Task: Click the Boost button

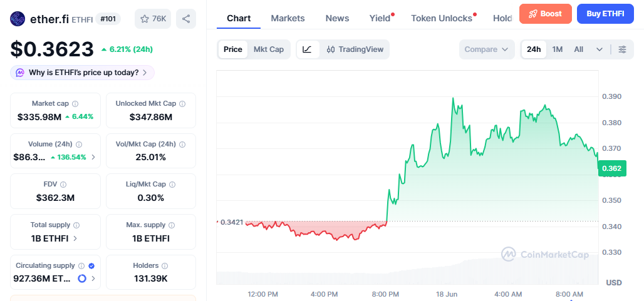Action: pyautogui.click(x=546, y=14)
